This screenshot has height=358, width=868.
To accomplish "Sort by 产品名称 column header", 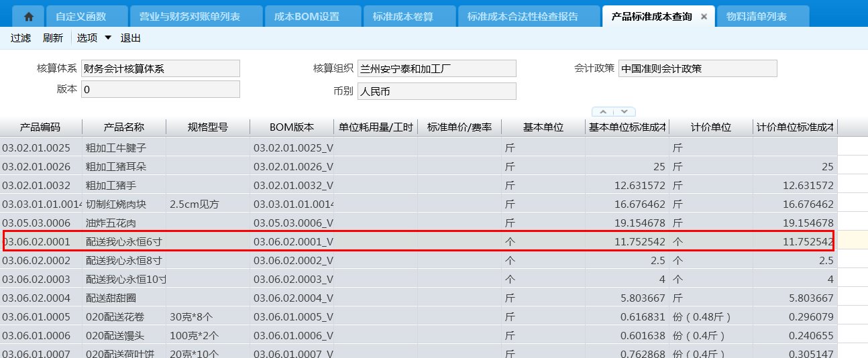I will click(124, 127).
